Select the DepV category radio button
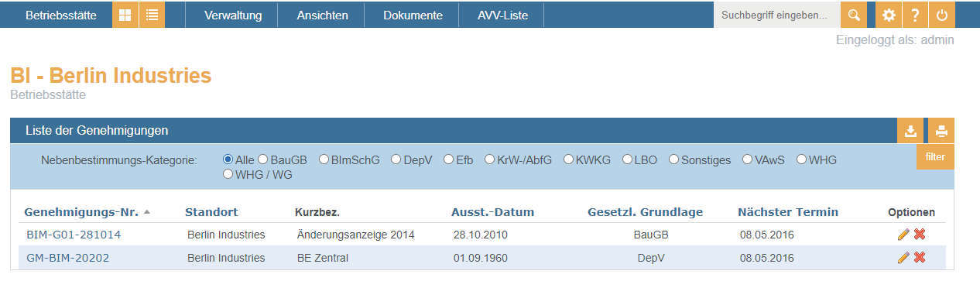This screenshot has height=288, width=980. pos(396,159)
